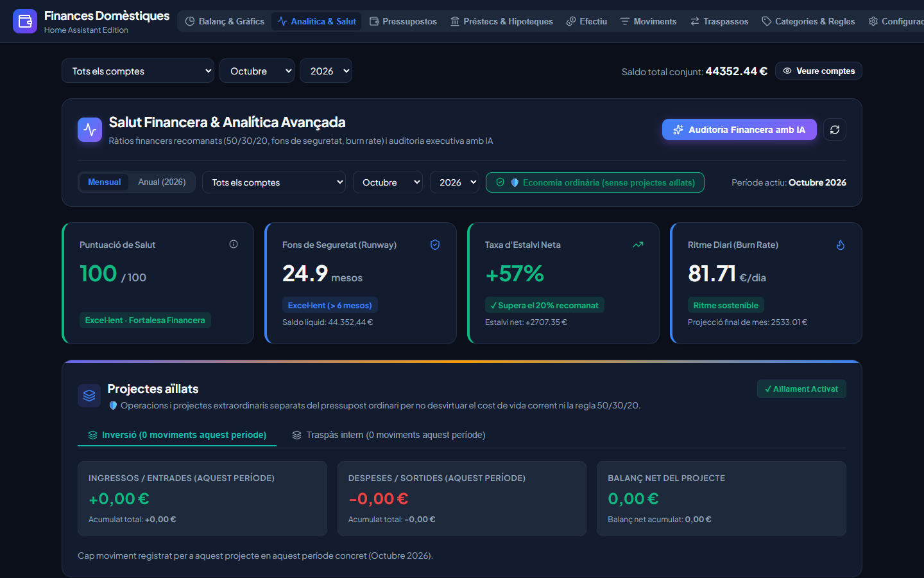
Task: Click the refresh icon beside Auditoria Financera
Action: tap(834, 130)
